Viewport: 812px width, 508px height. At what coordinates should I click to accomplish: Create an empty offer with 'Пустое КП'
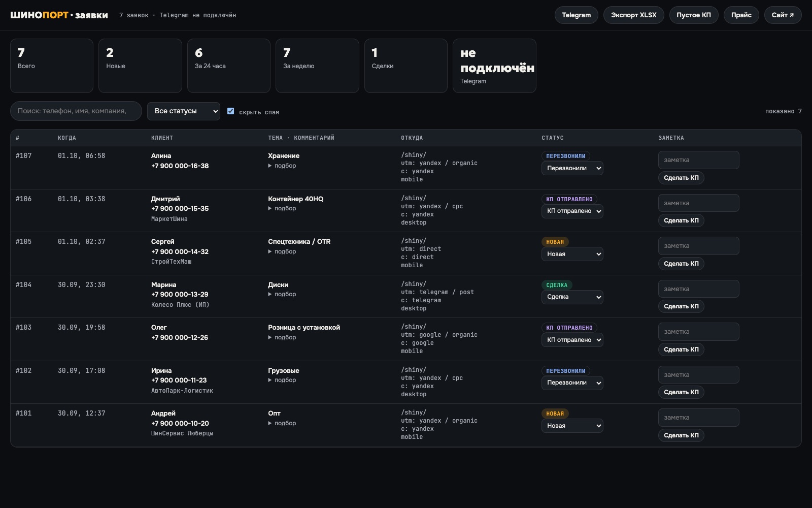click(x=694, y=15)
